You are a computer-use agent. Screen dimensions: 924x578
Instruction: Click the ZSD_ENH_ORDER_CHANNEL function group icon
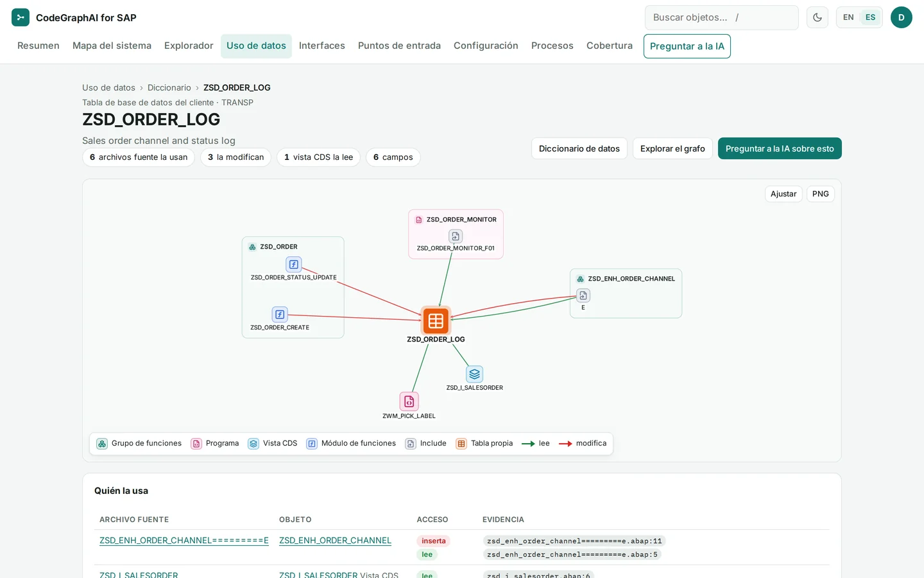point(580,279)
